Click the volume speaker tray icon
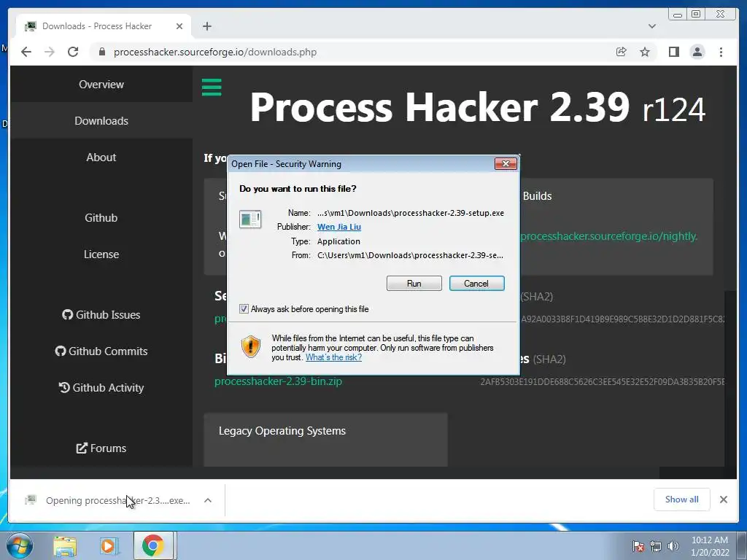This screenshot has height=560, width=747. pos(673,546)
